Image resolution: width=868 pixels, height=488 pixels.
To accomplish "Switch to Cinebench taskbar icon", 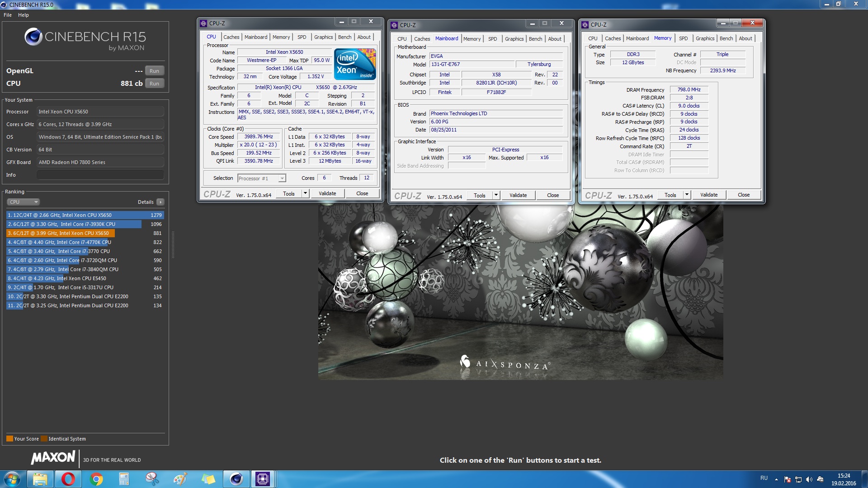I will [x=236, y=479].
